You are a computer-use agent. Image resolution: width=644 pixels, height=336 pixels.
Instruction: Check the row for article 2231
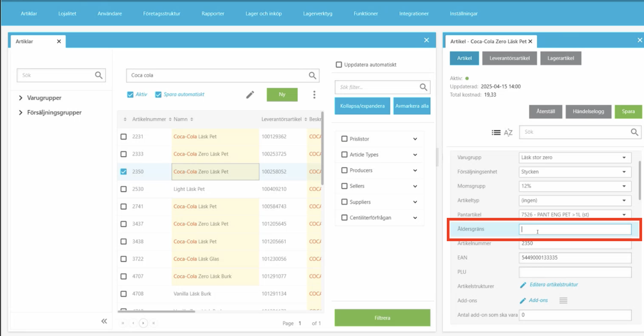[123, 137]
